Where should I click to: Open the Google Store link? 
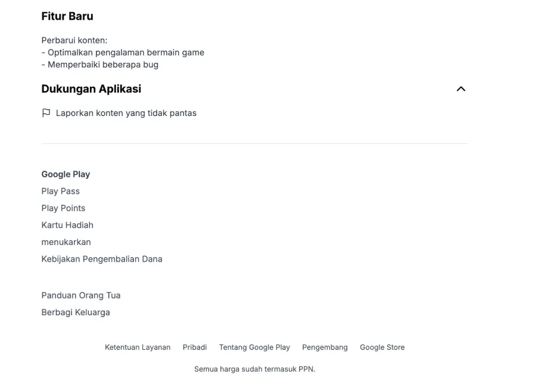point(382,347)
